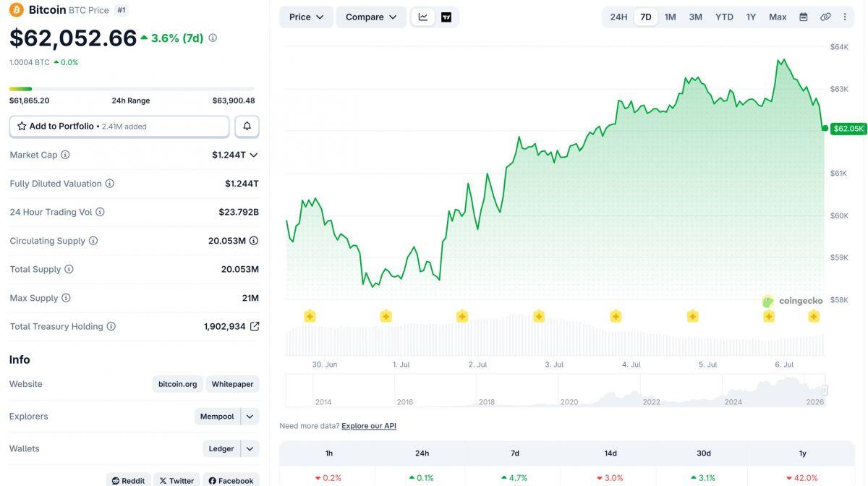This screenshot has height=486, width=868.
Task: Click Explore our API link
Action: tap(369, 426)
